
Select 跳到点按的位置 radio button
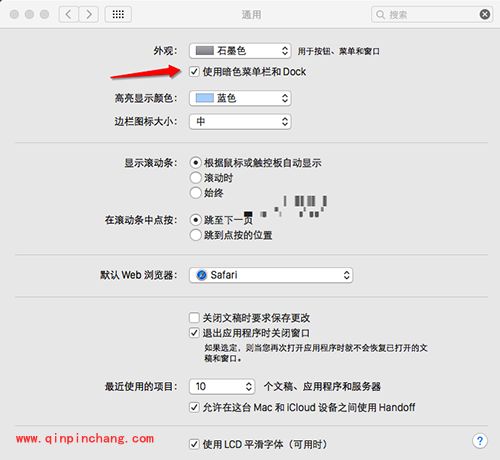click(x=195, y=235)
